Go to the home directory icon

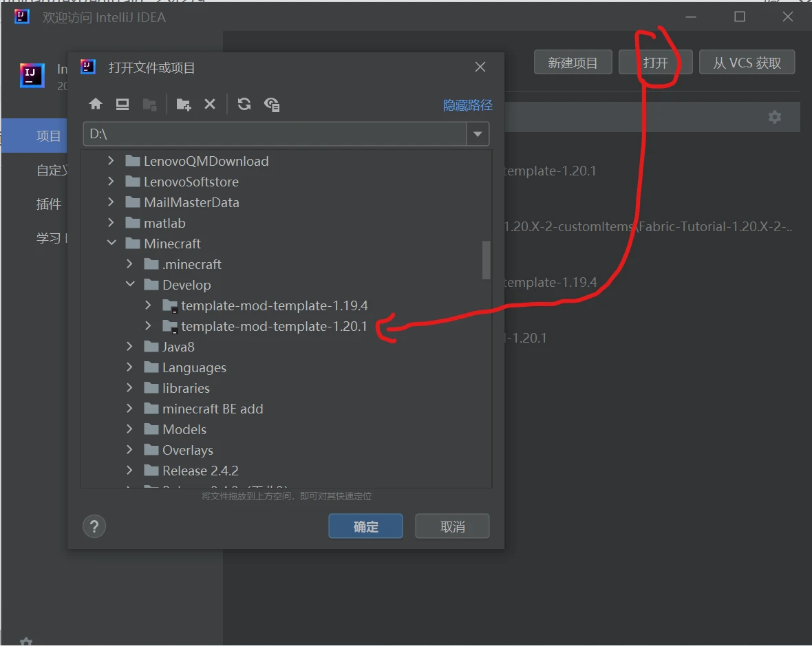(95, 104)
